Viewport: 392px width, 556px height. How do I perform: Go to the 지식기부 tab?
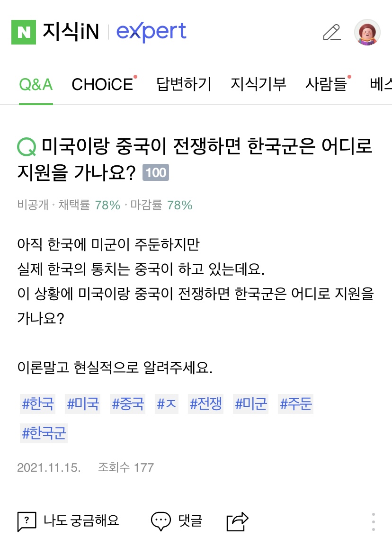click(x=258, y=84)
